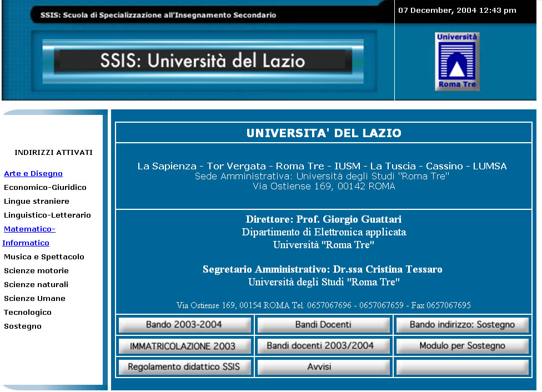Open the Modulo per Sostegno button

(462, 346)
